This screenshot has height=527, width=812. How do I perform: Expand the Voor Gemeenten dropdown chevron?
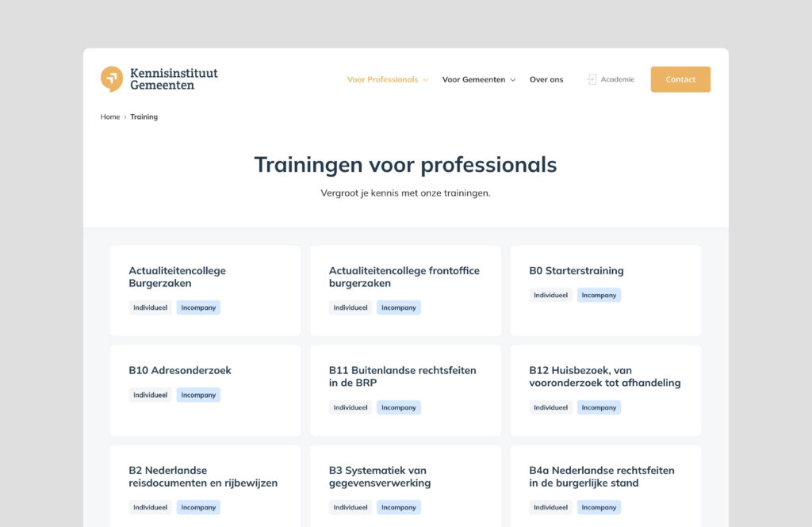513,80
